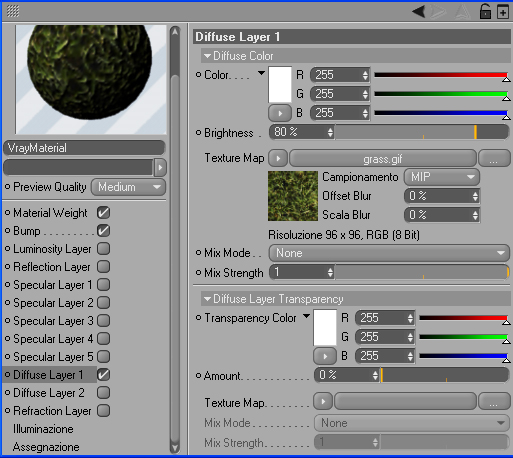Open Texture Map arrow button beside grass.gif
Screen dimensions: 513x458
point(278,158)
